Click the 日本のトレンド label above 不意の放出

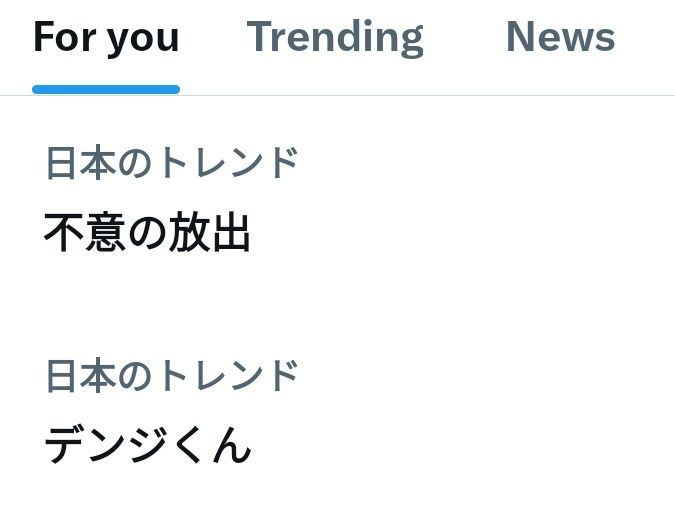[x=172, y=162]
